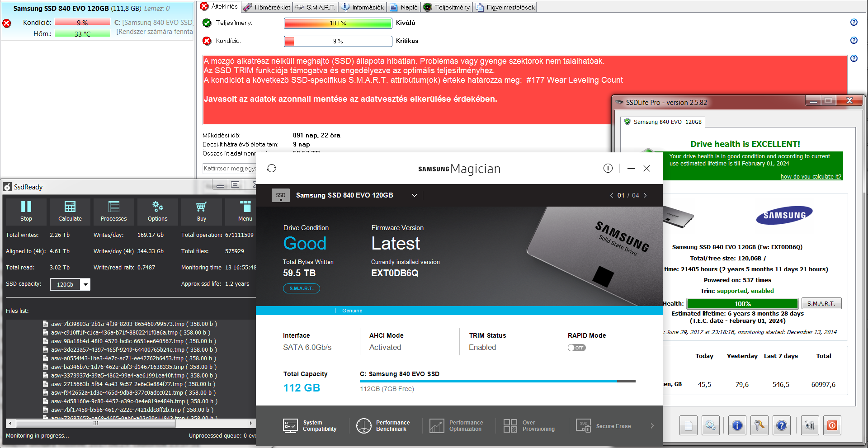Screen dimensions: 868x448
Task: Click Calculate in SsdReady toolbar
Action: [70, 212]
